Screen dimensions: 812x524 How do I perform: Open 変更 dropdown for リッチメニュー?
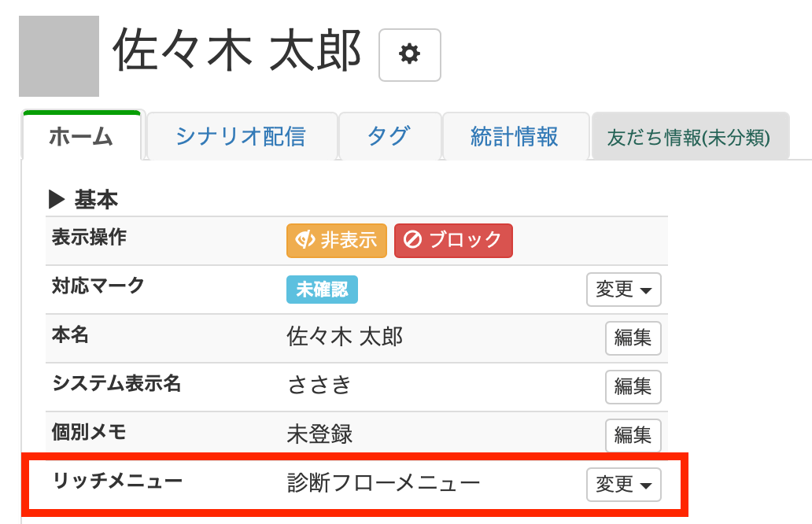[x=623, y=485]
